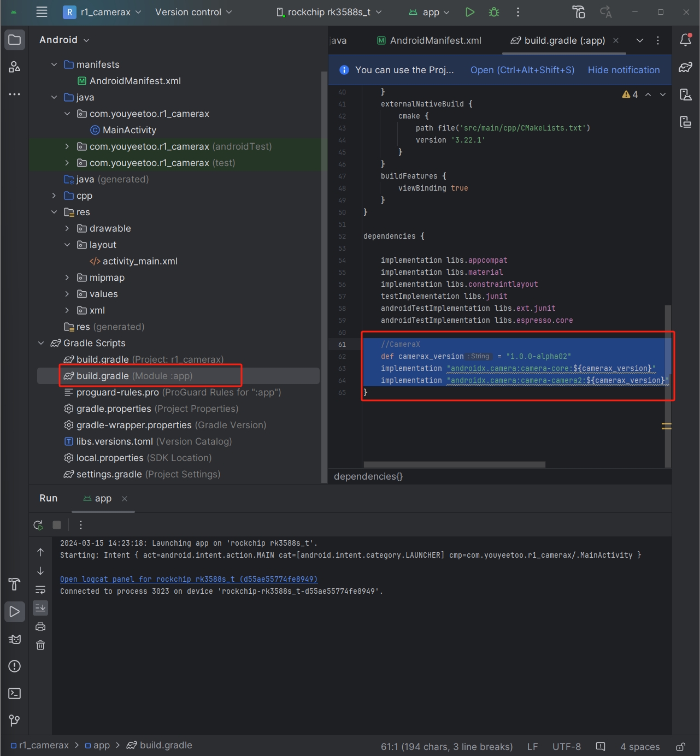Toggle scroll-to-end in the console
The height and width of the screenshot is (756, 700).
pos(40,608)
